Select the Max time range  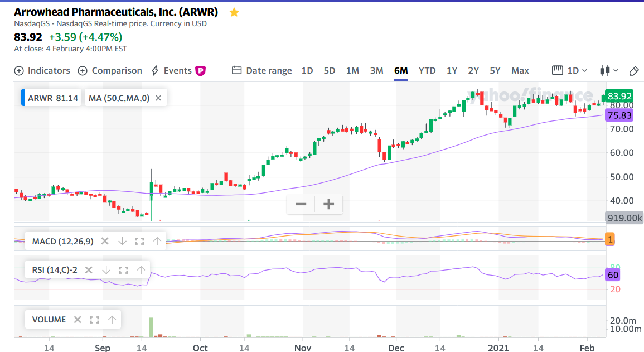[x=520, y=71]
